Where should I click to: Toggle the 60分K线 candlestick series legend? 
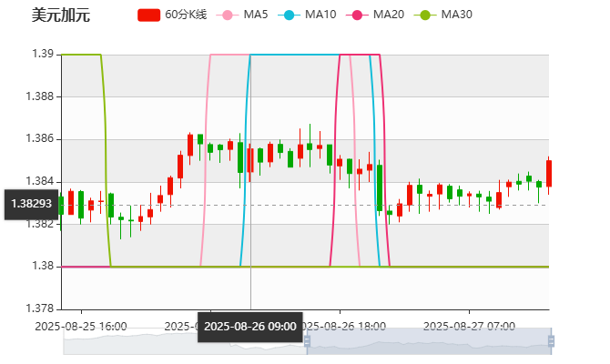pyautogui.click(x=172, y=15)
